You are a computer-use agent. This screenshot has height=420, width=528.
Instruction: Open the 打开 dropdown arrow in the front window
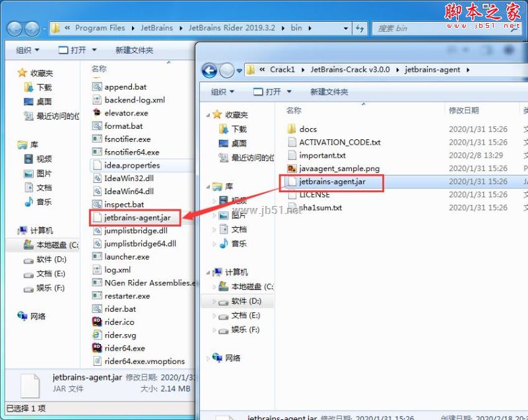pyautogui.click(x=289, y=92)
